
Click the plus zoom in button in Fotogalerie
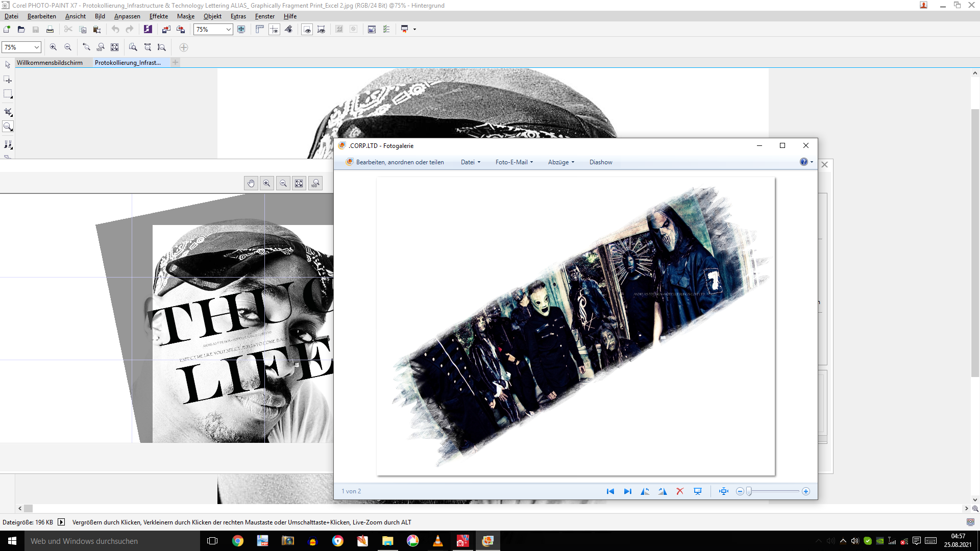point(806,491)
